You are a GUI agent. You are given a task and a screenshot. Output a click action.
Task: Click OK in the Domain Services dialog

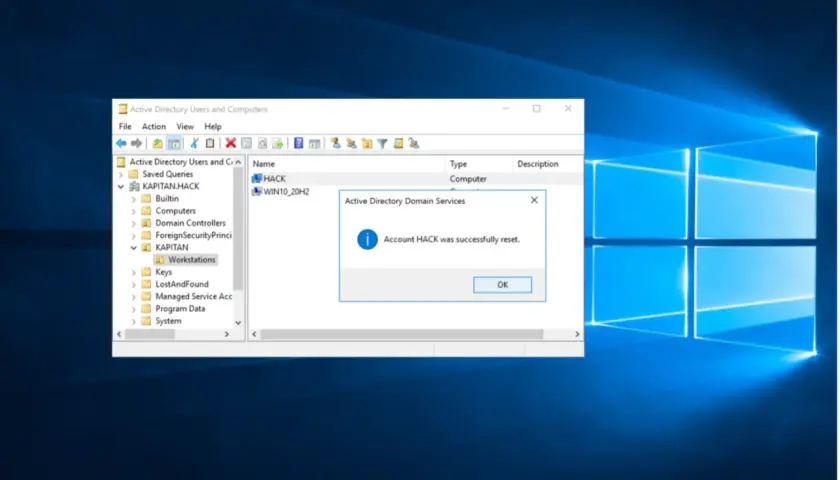pos(502,285)
